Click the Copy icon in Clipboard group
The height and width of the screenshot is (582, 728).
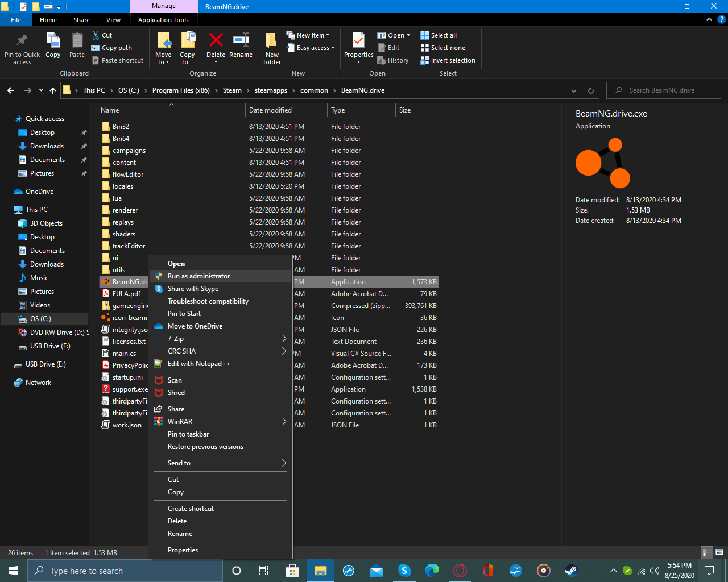coord(53,40)
